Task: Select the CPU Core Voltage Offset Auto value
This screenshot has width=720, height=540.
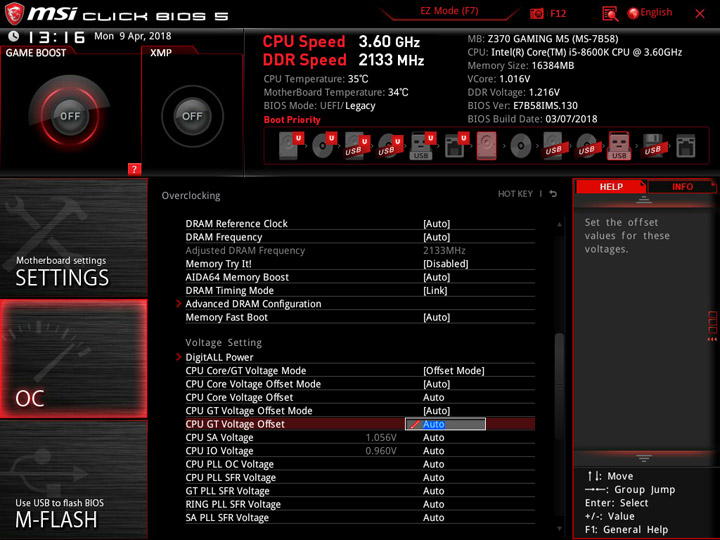Action: coord(433,397)
